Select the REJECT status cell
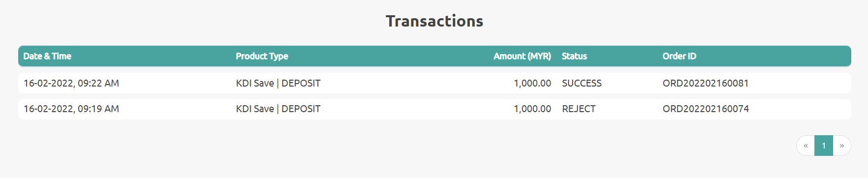 pos(579,109)
